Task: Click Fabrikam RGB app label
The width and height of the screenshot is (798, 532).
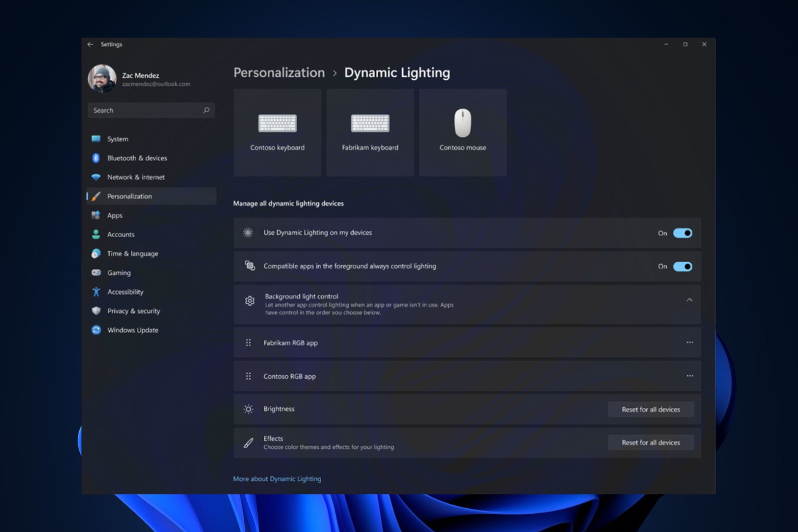Action: (x=291, y=343)
